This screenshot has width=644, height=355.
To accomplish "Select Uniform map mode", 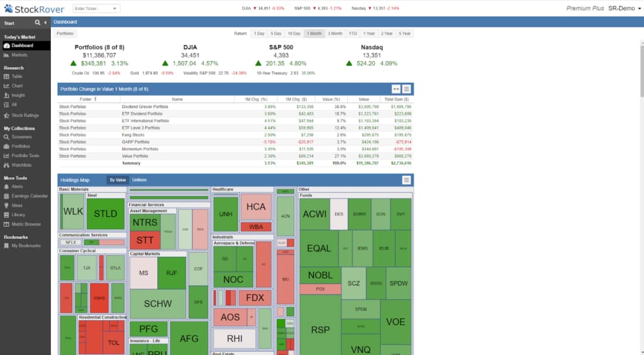I will tap(139, 180).
